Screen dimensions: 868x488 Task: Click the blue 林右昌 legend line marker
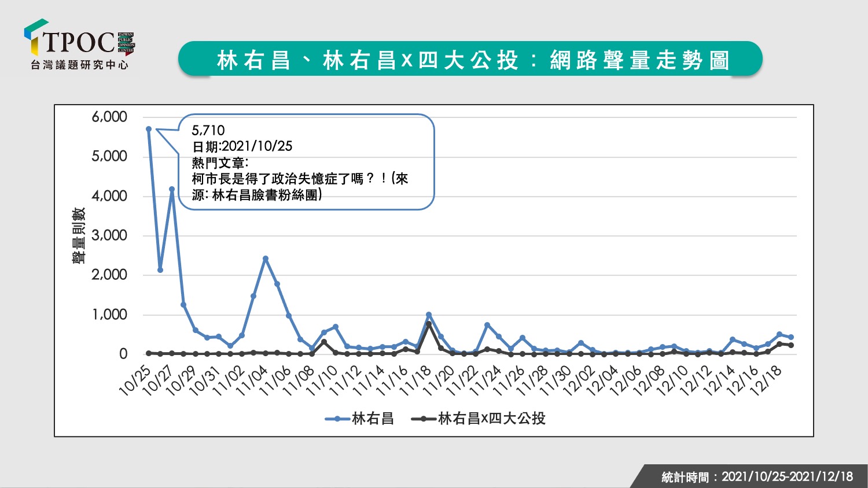coord(338,419)
